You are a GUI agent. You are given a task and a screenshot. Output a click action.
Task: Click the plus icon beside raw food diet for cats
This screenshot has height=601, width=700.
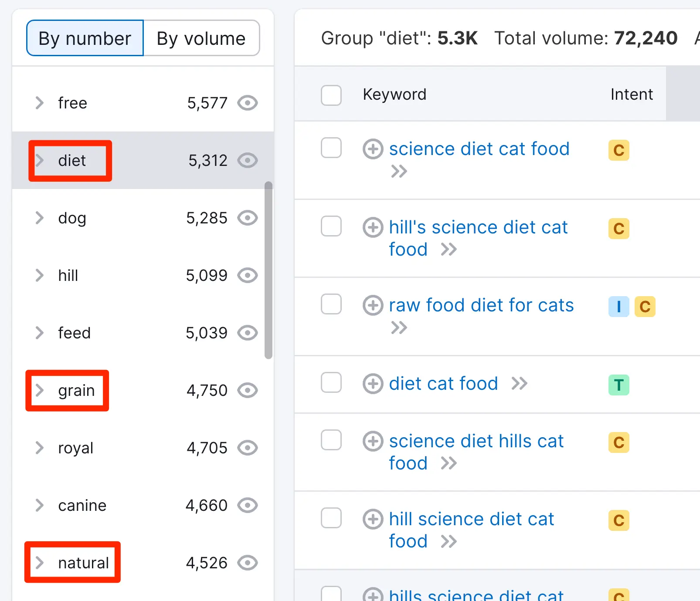click(373, 305)
